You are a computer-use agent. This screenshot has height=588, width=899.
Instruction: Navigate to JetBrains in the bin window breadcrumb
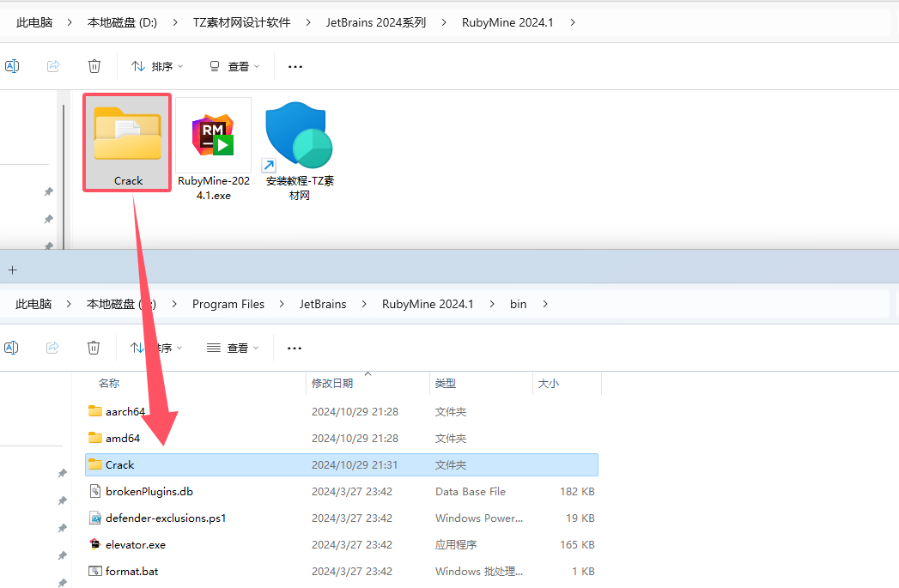pyautogui.click(x=323, y=304)
